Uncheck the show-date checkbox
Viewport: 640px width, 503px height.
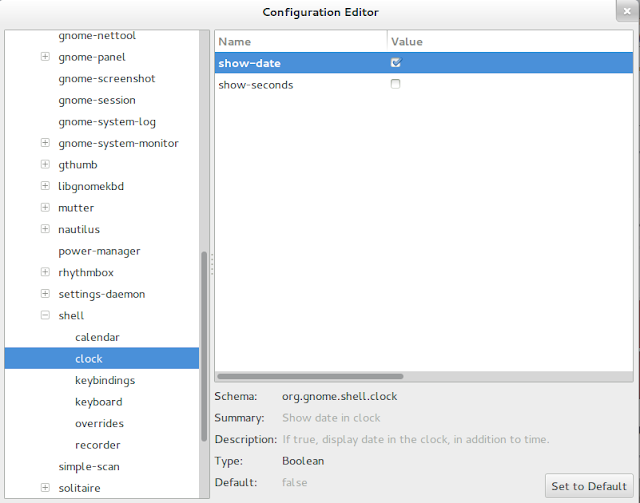(x=396, y=62)
